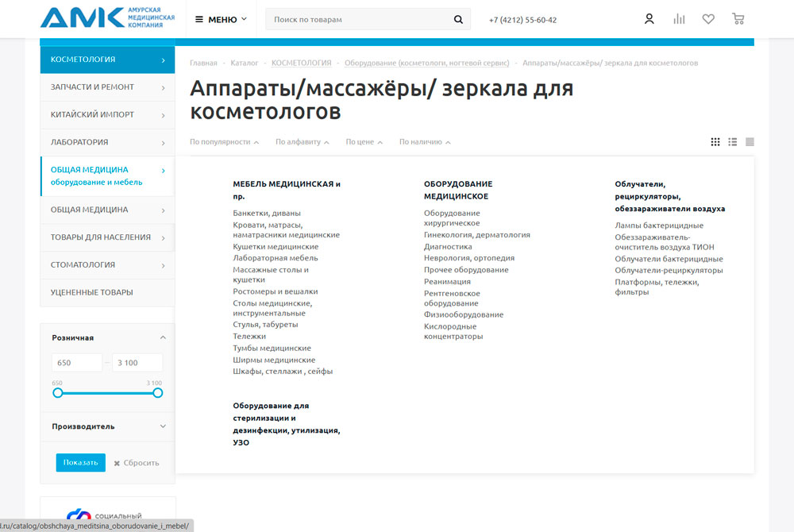Open Банкетки, диваны submenu link
This screenshot has width=794, height=532.
tap(266, 213)
